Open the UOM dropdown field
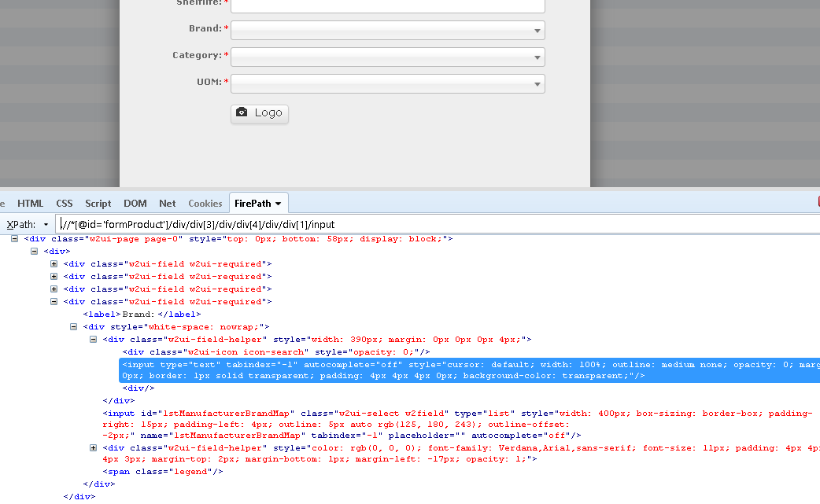 (x=387, y=83)
